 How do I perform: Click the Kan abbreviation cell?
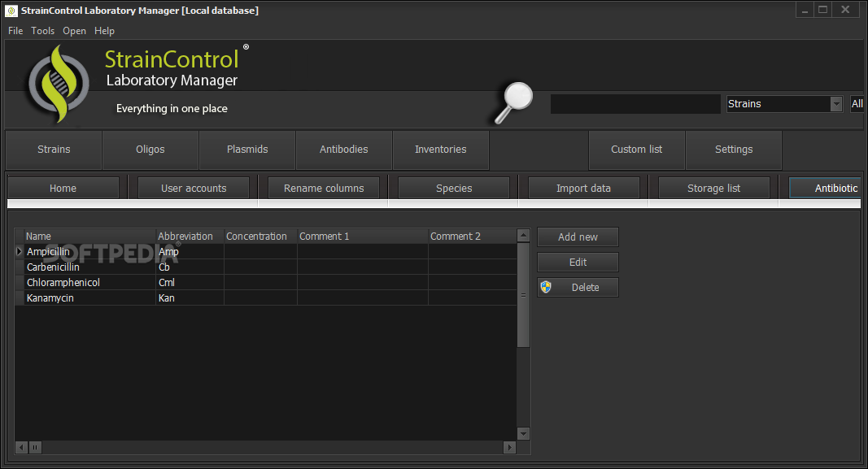point(190,298)
